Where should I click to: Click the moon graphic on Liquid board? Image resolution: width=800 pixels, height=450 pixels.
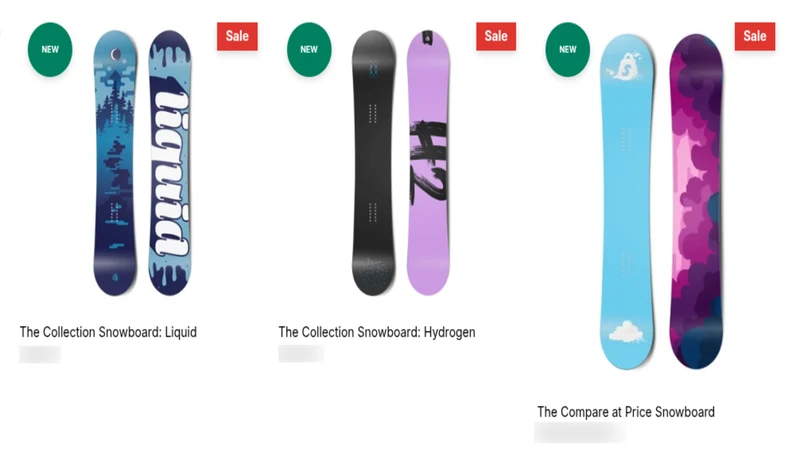(116, 55)
